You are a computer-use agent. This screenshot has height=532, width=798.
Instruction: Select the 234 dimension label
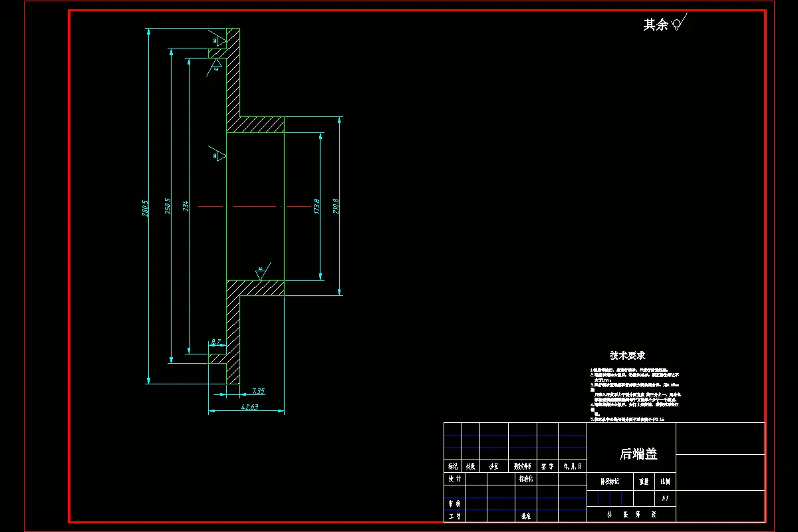[x=186, y=207]
